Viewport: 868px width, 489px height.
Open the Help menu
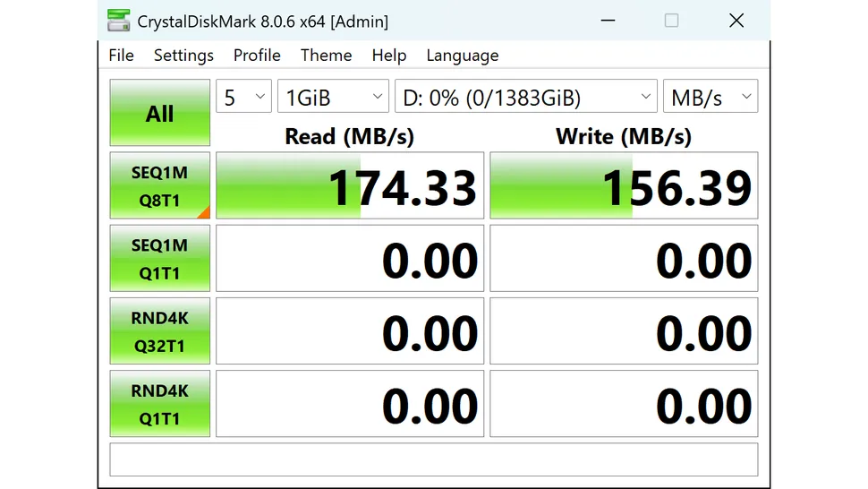click(x=388, y=56)
